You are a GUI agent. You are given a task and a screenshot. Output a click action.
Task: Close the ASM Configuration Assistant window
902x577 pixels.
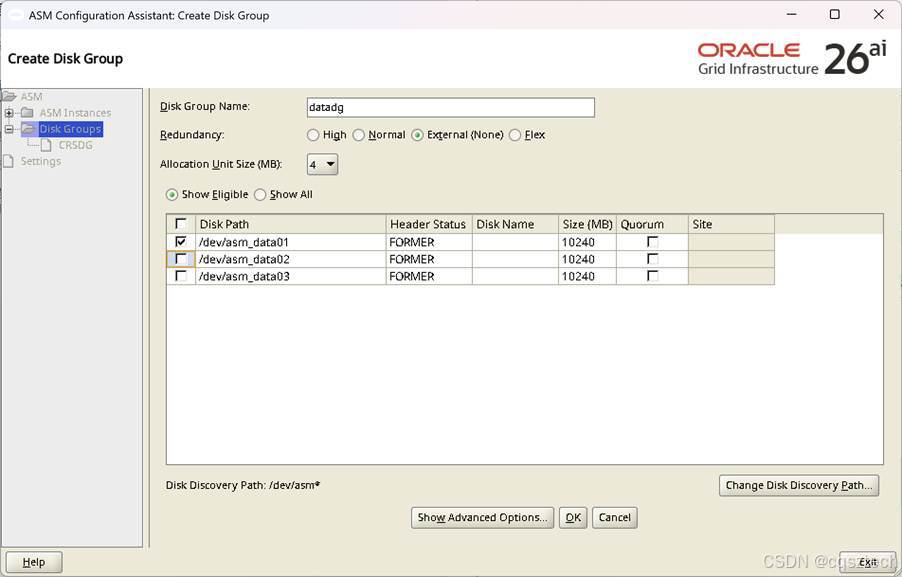pyautogui.click(x=878, y=14)
